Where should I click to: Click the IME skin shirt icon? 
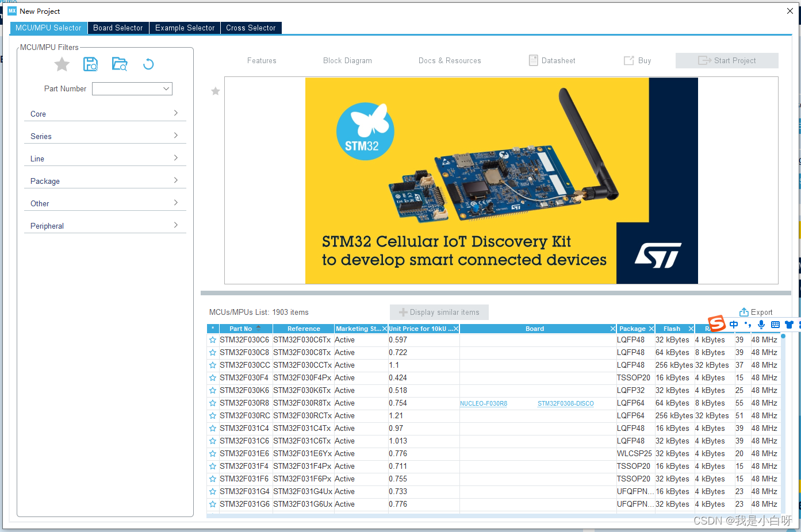[789, 325]
